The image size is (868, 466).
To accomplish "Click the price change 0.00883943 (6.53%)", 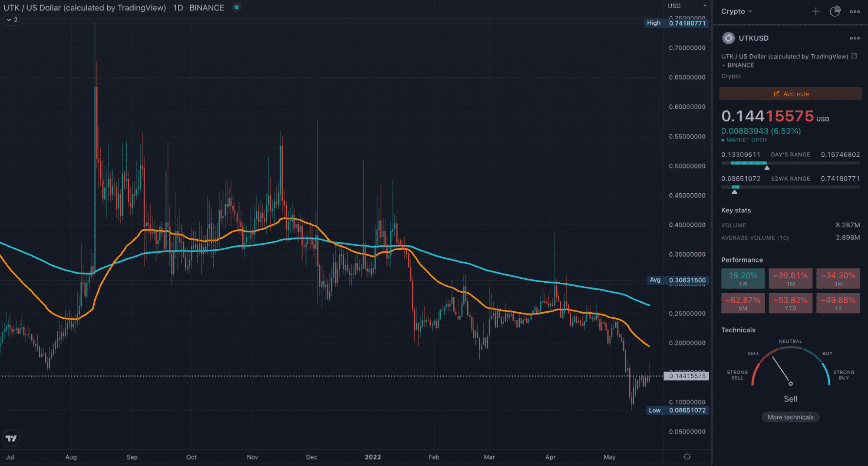I will tap(761, 131).
